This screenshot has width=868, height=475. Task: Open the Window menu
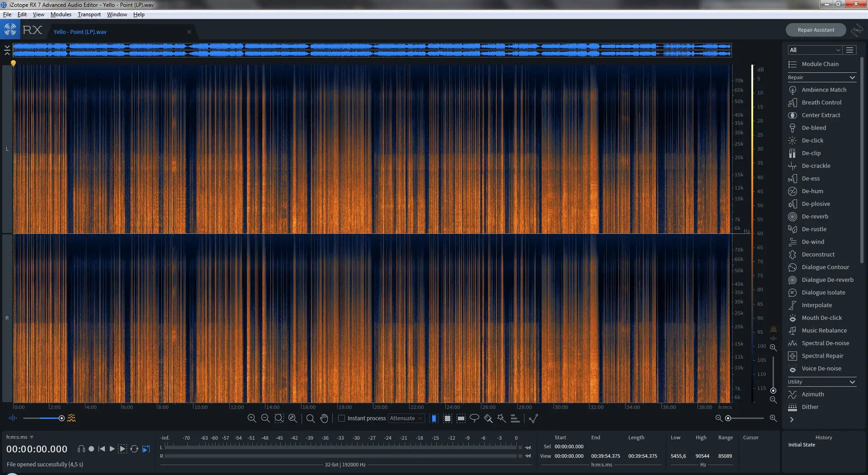[117, 14]
